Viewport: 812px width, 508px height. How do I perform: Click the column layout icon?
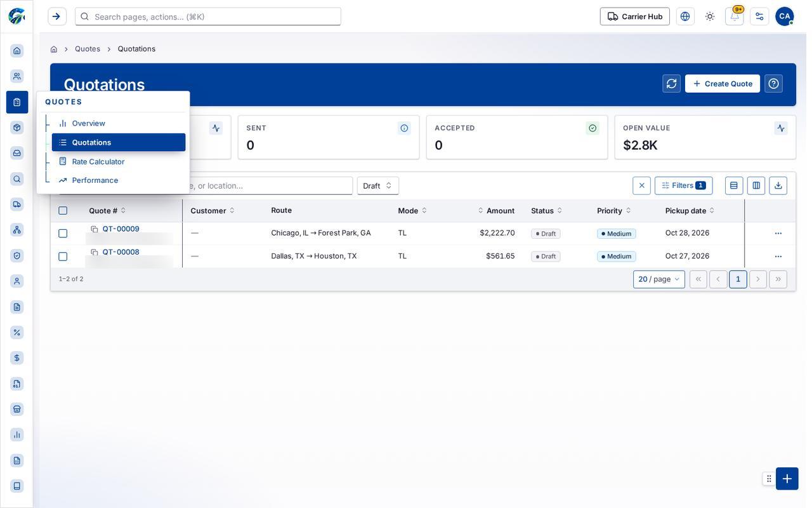pos(756,185)
